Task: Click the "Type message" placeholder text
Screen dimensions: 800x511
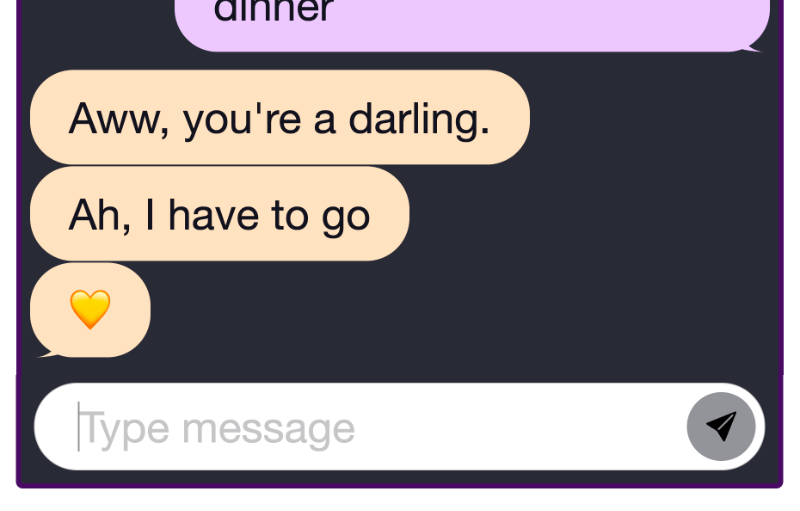Action: click(217, 429)
